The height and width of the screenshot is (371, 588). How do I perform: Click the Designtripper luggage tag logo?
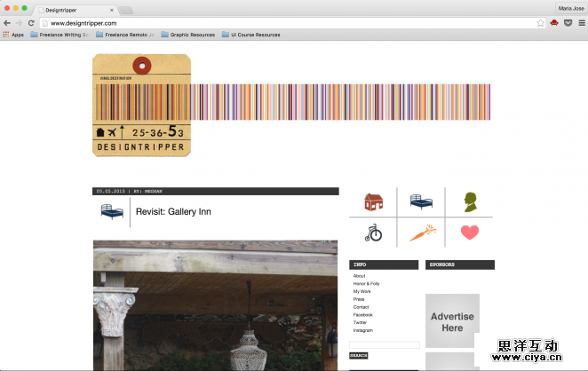click(x=142, y=106)
